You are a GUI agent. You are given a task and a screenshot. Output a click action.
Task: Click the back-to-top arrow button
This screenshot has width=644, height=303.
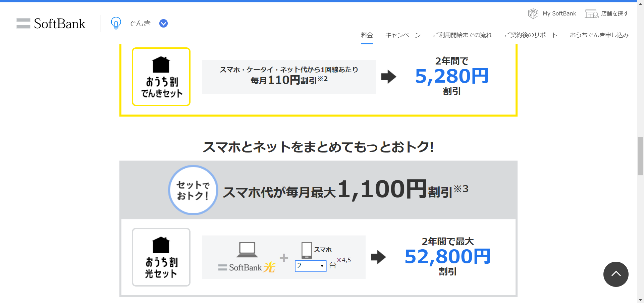[616, 274]
